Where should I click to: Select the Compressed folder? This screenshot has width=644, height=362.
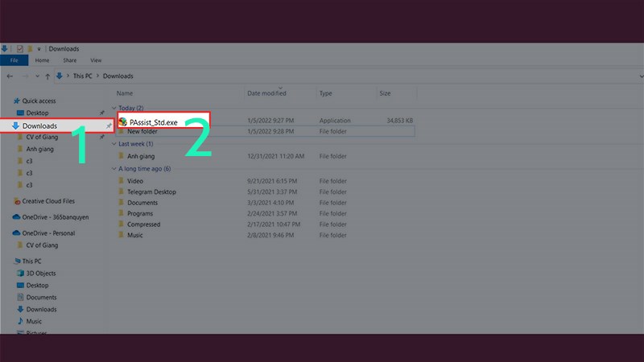(x=144, y=224)
